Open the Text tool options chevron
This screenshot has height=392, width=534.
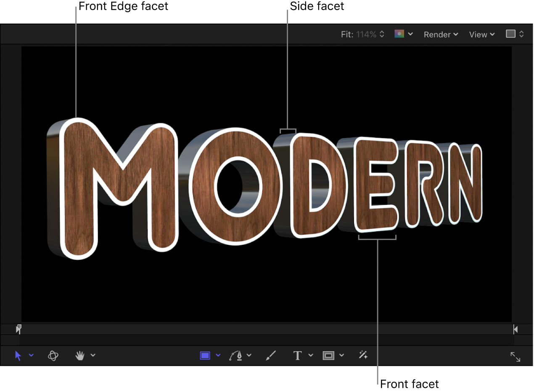[x=311, y=355]
